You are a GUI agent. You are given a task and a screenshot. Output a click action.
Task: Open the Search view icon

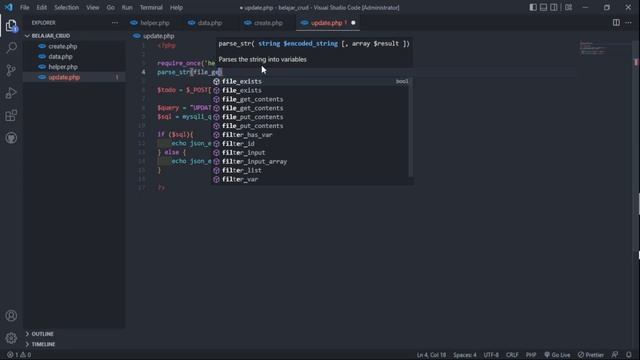[11, 48]
